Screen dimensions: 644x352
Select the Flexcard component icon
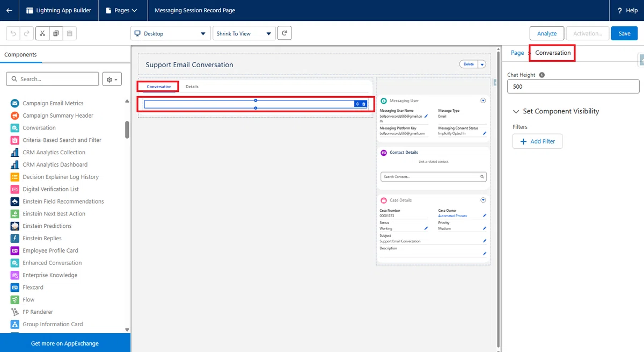[14, 288]
